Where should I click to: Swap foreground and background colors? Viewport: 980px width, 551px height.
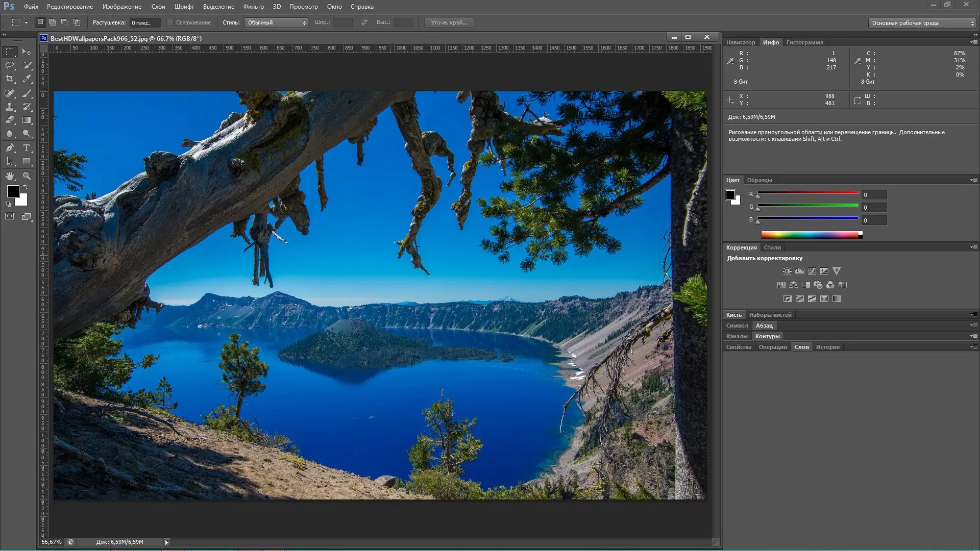(x=26, y=187)
